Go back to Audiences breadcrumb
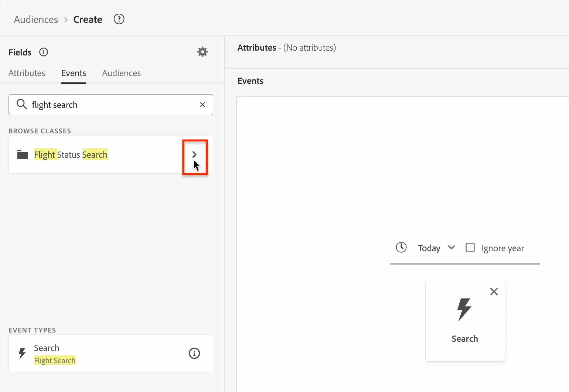The image size is (569, 392). pos(36,19)
